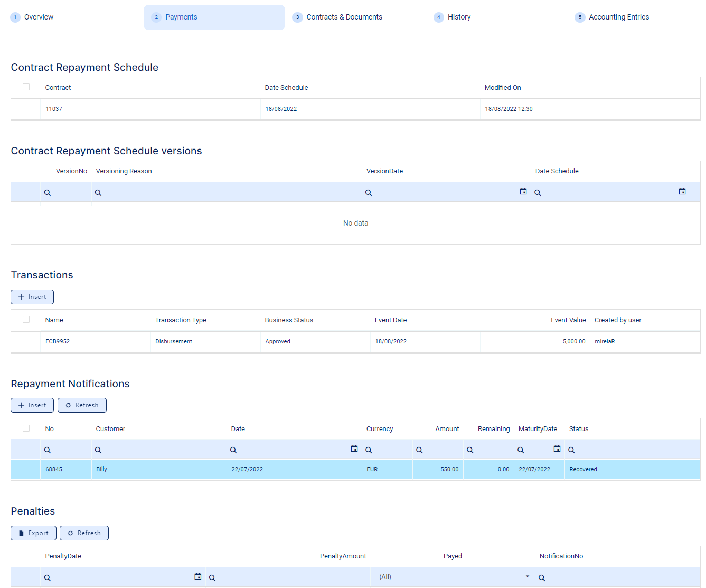This screenshot has height=588, width=706.
Task: Tick the Transactions header checkbox
Action: coord(26,320)
